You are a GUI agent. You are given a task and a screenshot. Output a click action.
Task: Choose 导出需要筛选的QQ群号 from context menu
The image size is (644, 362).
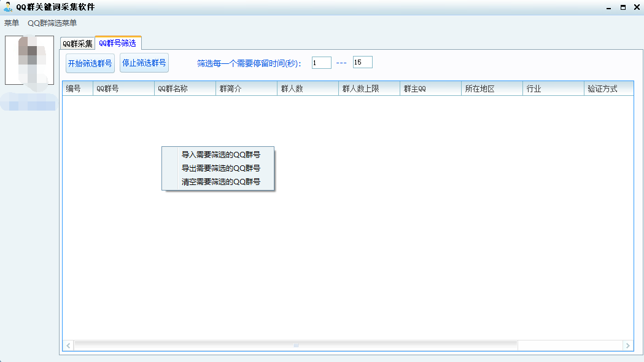click(218, 168)
